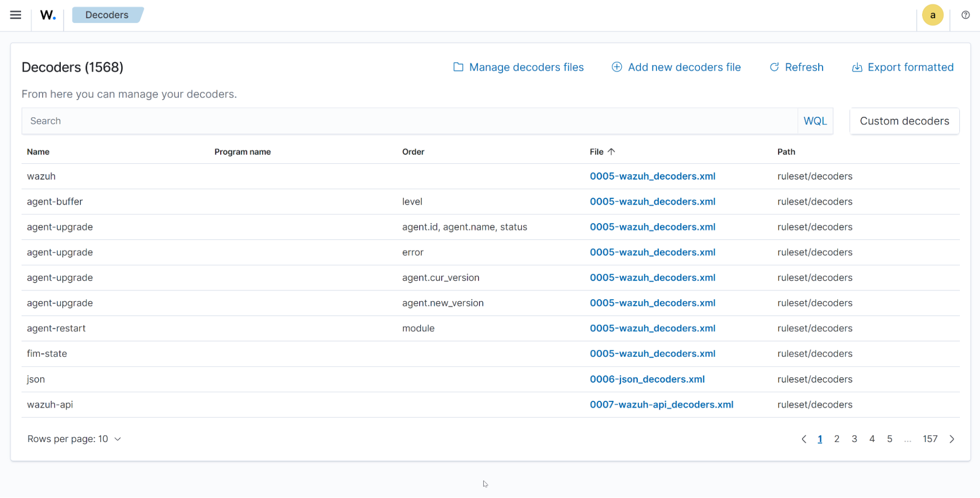Go to next page using right chevron
Image resolution: width=980 pixels, height=498 pixels.
[x=952, y=439]
